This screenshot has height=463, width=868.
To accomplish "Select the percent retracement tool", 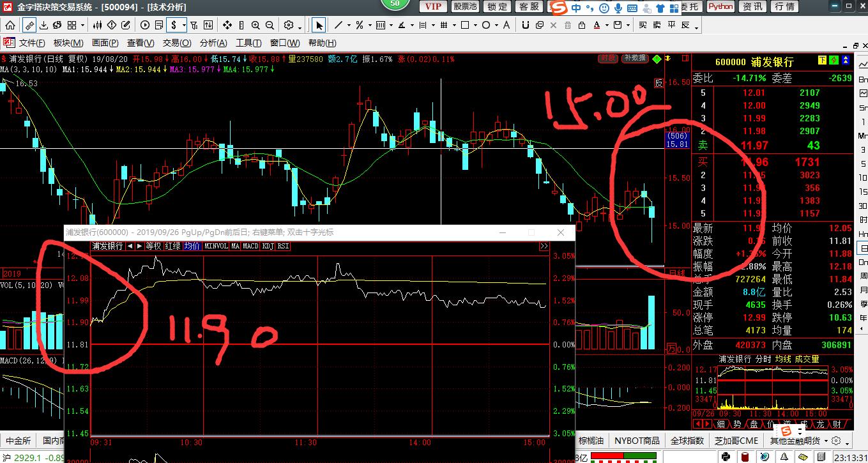I will click(x=360, y=25).
